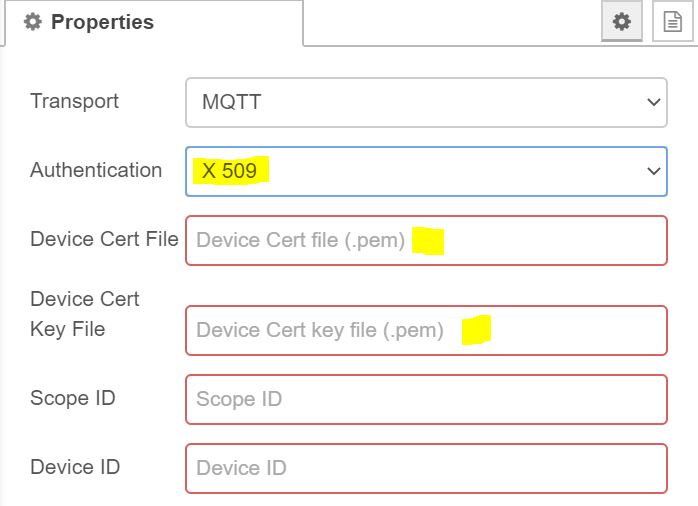Click the gear icon in the Properties tab
698x506 pixels.
tap(33, 22)
